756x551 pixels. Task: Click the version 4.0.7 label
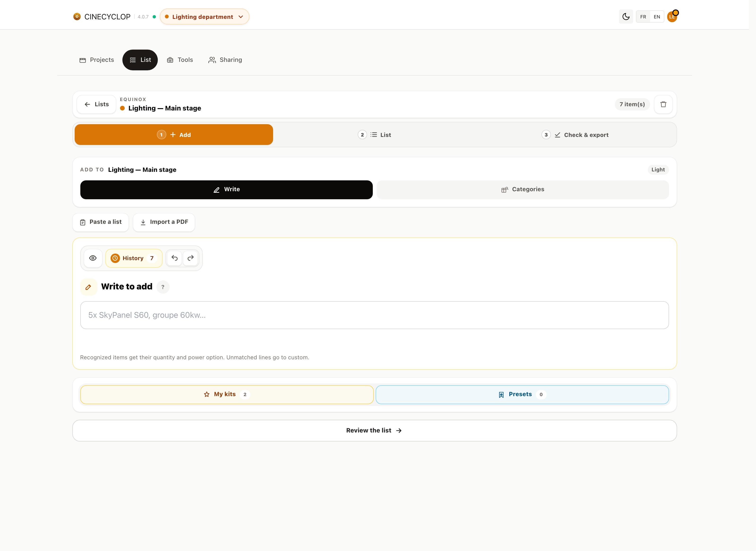point(143,17)
